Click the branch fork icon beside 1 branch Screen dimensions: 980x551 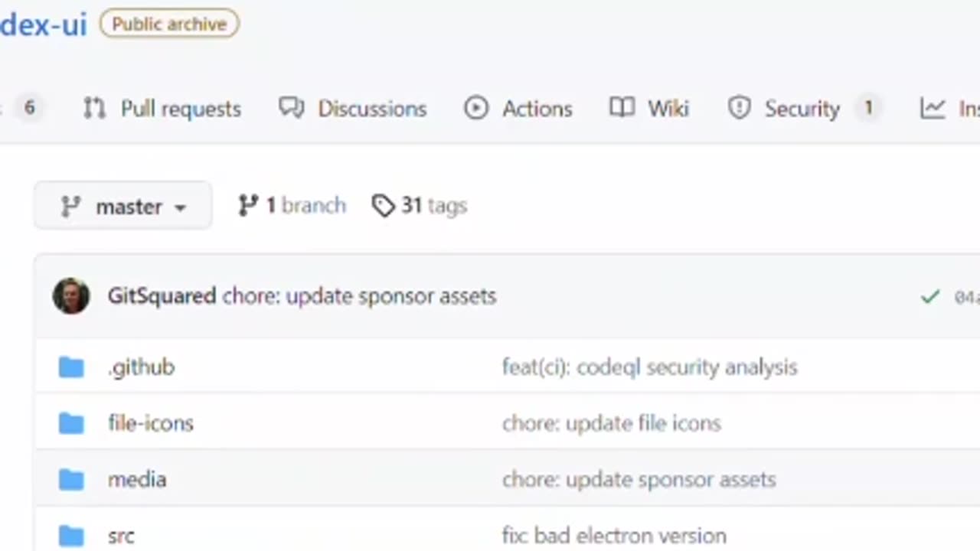pos(248,206)
